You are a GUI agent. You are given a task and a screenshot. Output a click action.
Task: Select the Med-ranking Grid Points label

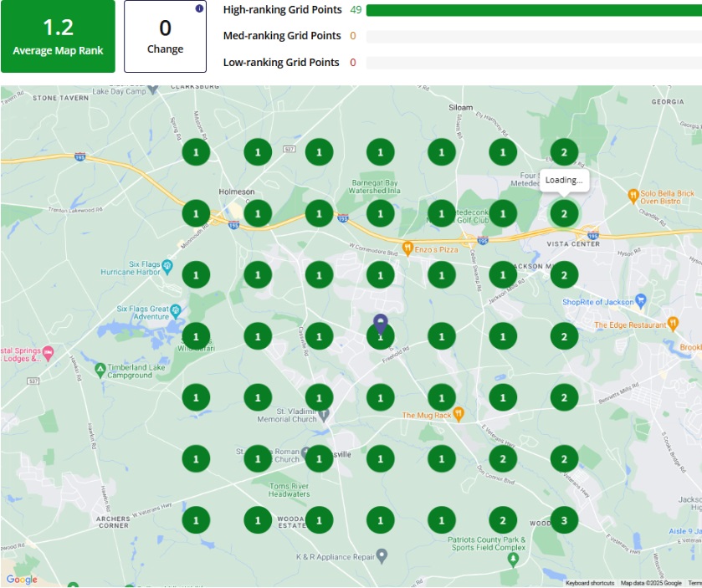coord(282,36)
